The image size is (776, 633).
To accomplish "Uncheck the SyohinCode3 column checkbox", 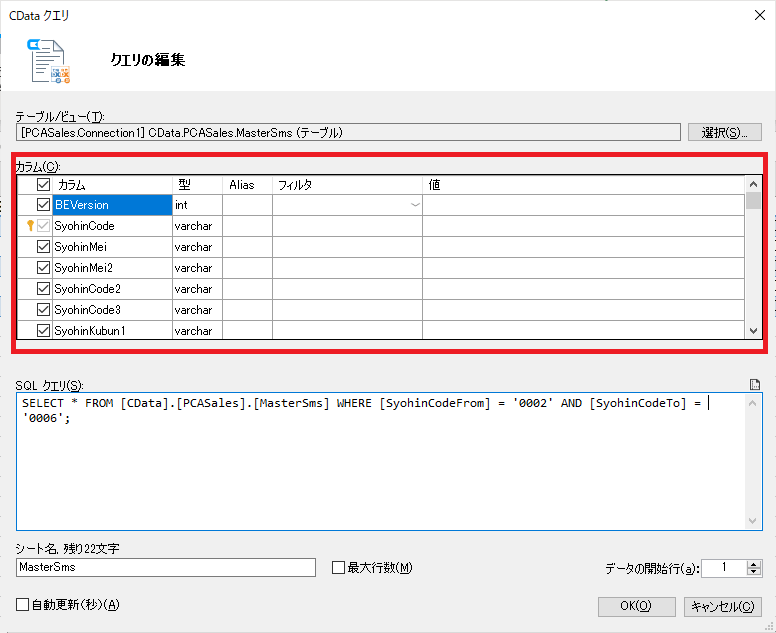I will [43, 310].
